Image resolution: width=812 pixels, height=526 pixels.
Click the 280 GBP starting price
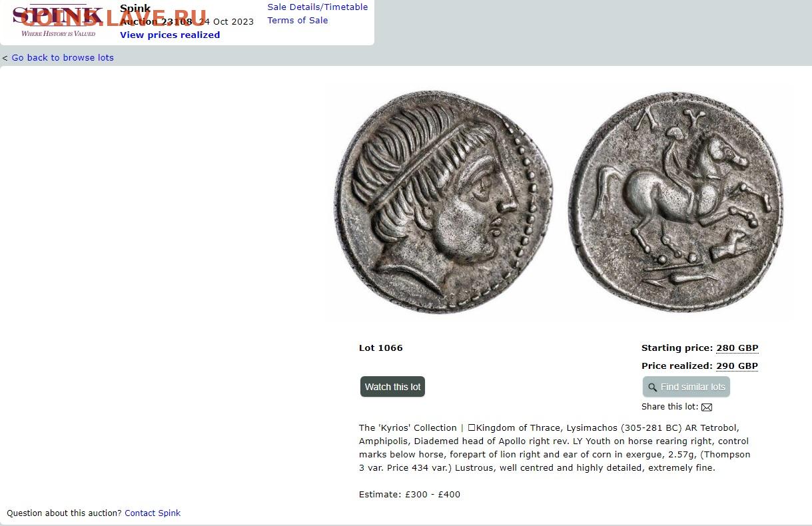pyautogui.click(x=737, y=348)
